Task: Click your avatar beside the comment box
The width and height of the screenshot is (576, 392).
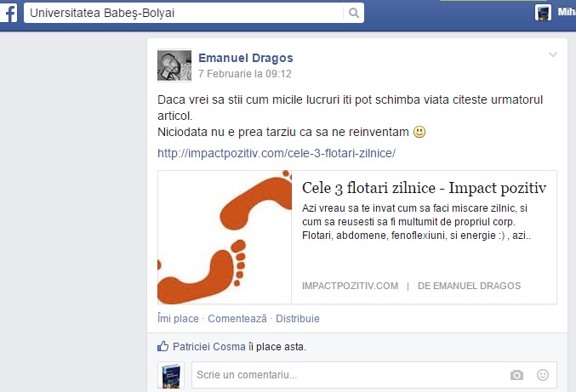Action: (x=171, y=375)
